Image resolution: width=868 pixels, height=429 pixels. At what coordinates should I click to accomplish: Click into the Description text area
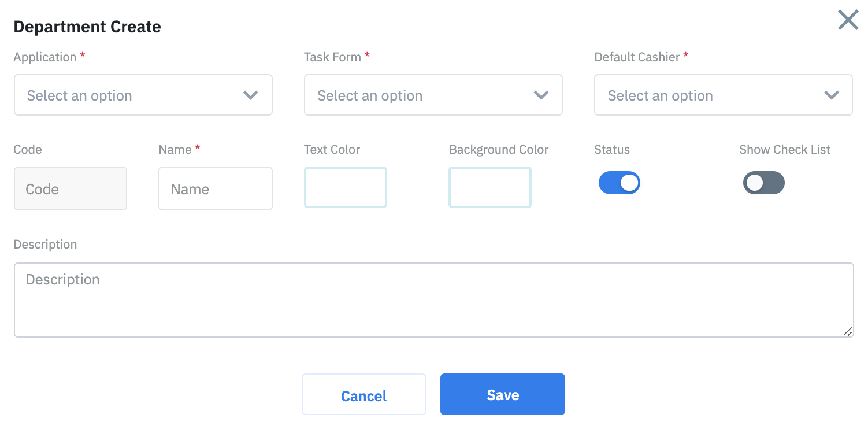(433, 300)
